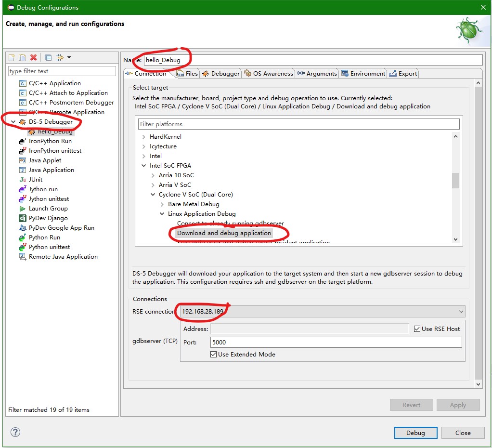The image size is (492, 448).
Task: Click the platform tree vertical scrollbar thumb
Action: (x=455, y=181)
